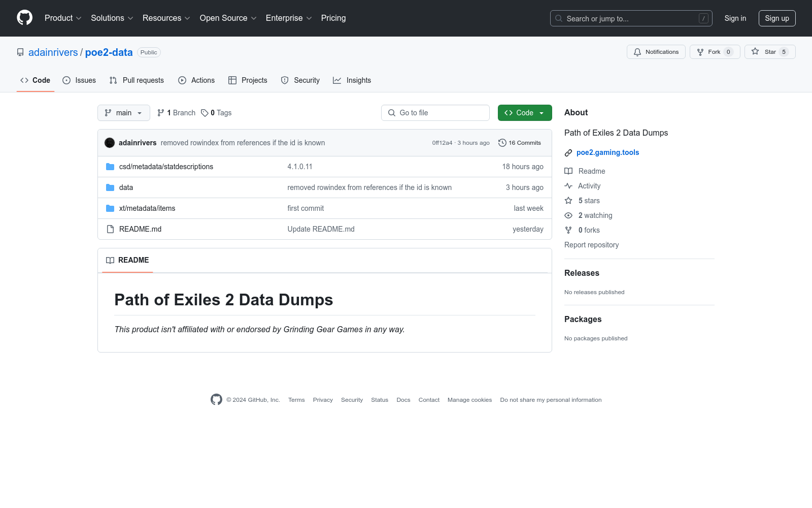Click the branch icon next to 1 Branch
Screen dimensions: 812x508
(x=161, y=113)
